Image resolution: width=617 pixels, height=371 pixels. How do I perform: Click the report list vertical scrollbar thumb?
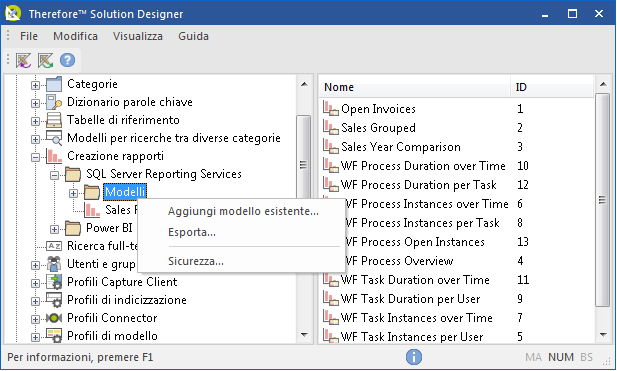coord(602,199)
